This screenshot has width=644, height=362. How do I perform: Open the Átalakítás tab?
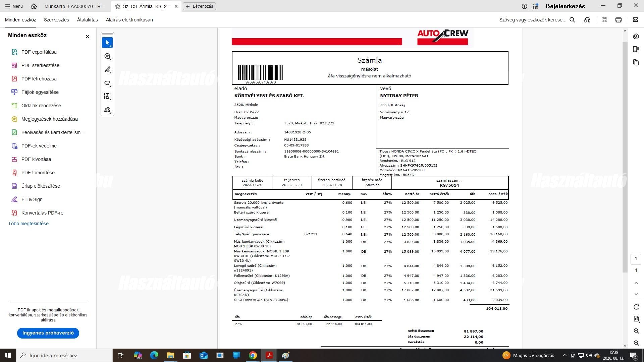(88, 20)
